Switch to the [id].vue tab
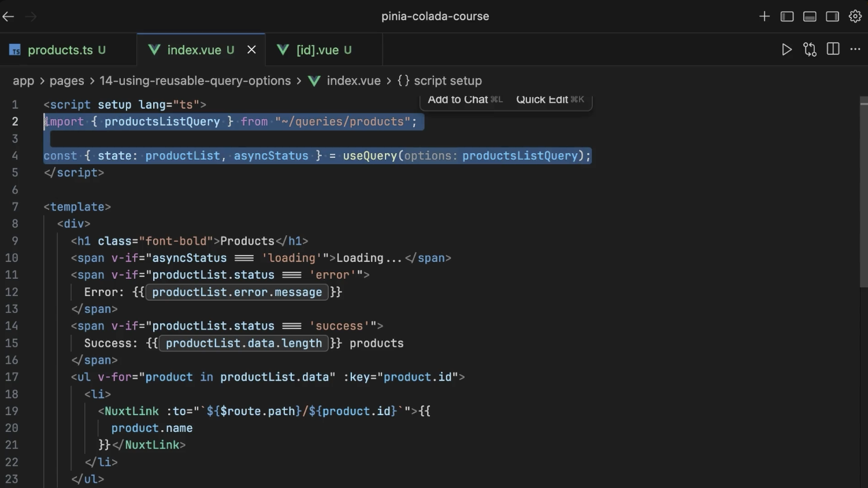The height and width of the screenshot is (488, 868). click(324, 50)
